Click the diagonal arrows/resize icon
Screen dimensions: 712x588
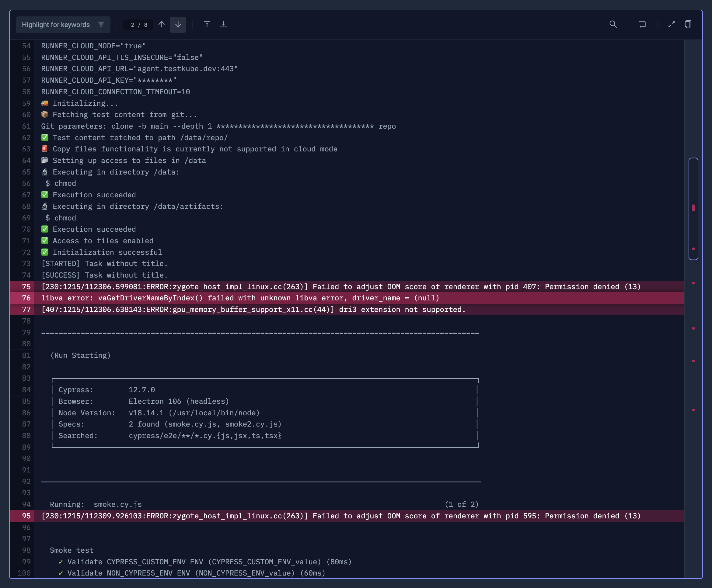point(672,24)
